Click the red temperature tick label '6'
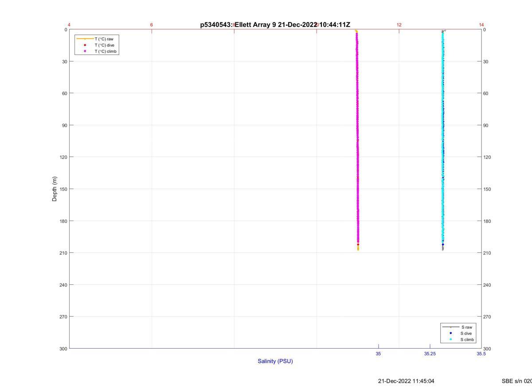 152,25
